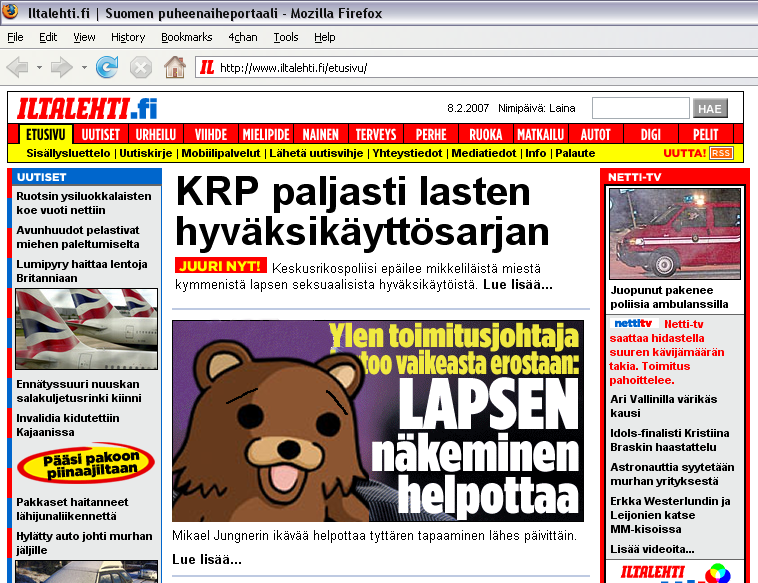
Task: Open the Info link in yellow bar
Action: (536, 153)
